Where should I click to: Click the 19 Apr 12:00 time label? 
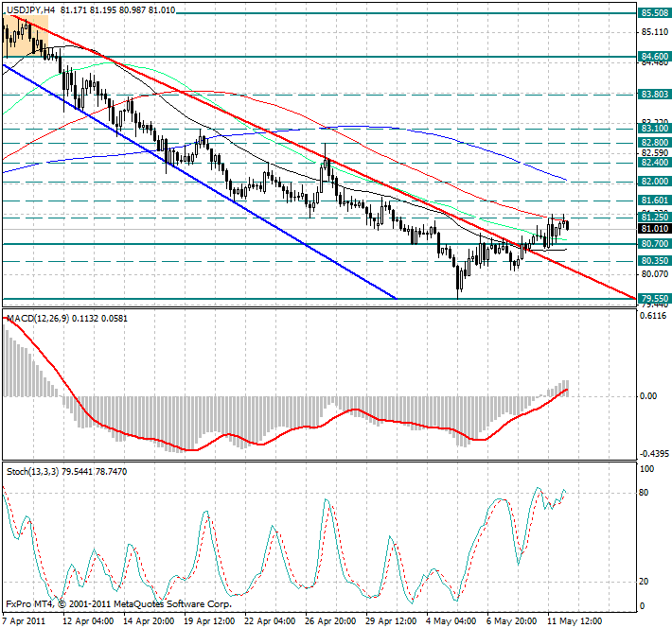(209, 621)
